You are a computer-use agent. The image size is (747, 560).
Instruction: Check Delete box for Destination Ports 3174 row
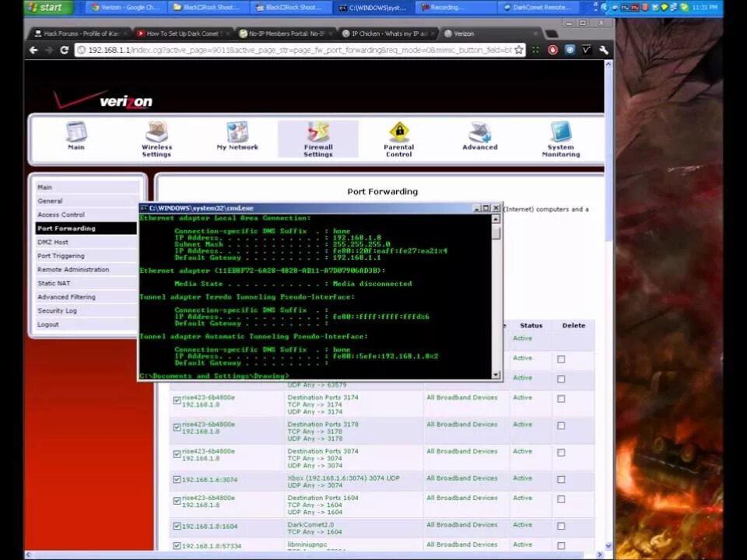click(561, 398)
